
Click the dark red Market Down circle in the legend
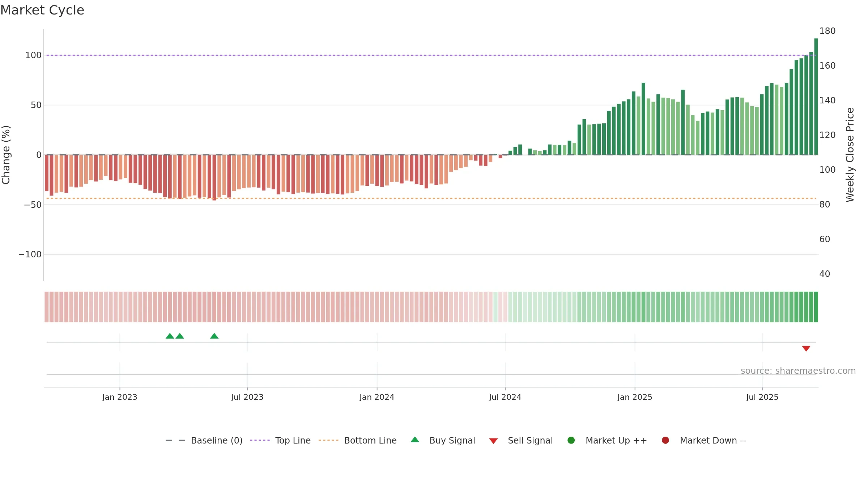point(665,440)
